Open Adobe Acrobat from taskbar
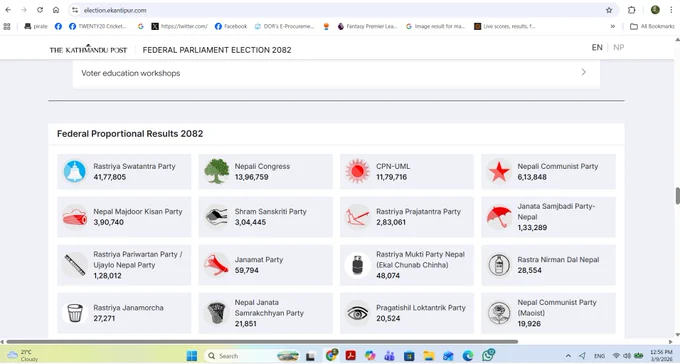This screenshot has width=680, height=364. coord(350,356)
